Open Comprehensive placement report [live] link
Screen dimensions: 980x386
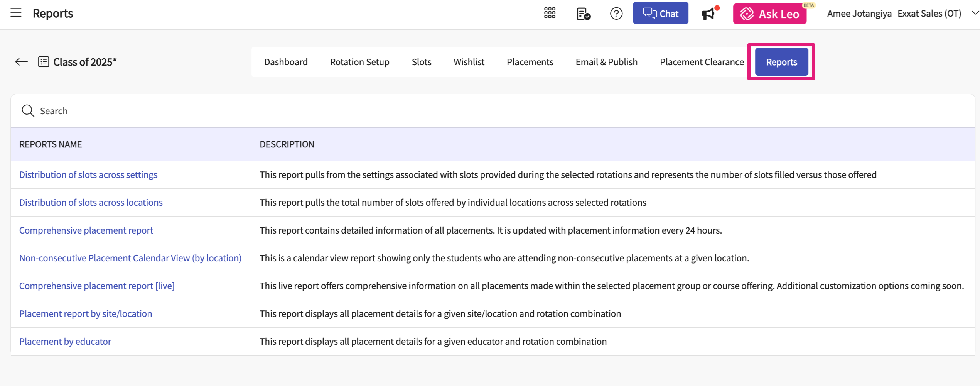click(97, 286)
